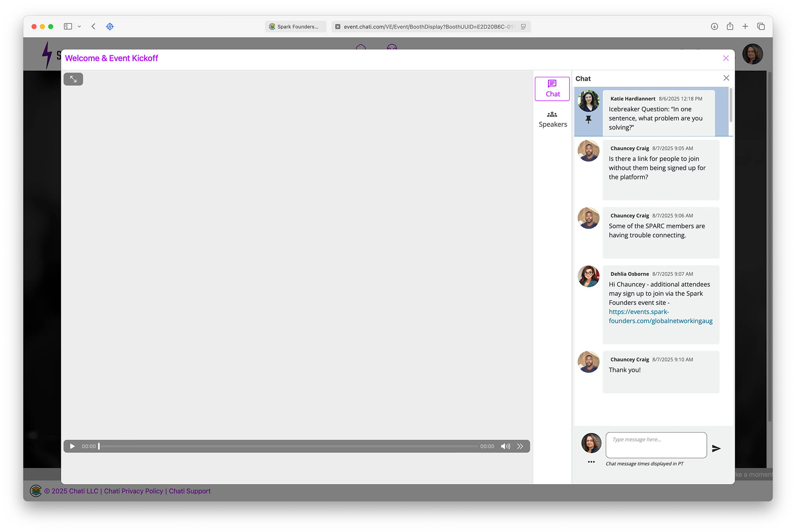Close the Chat side panel

tap(726, 78)
